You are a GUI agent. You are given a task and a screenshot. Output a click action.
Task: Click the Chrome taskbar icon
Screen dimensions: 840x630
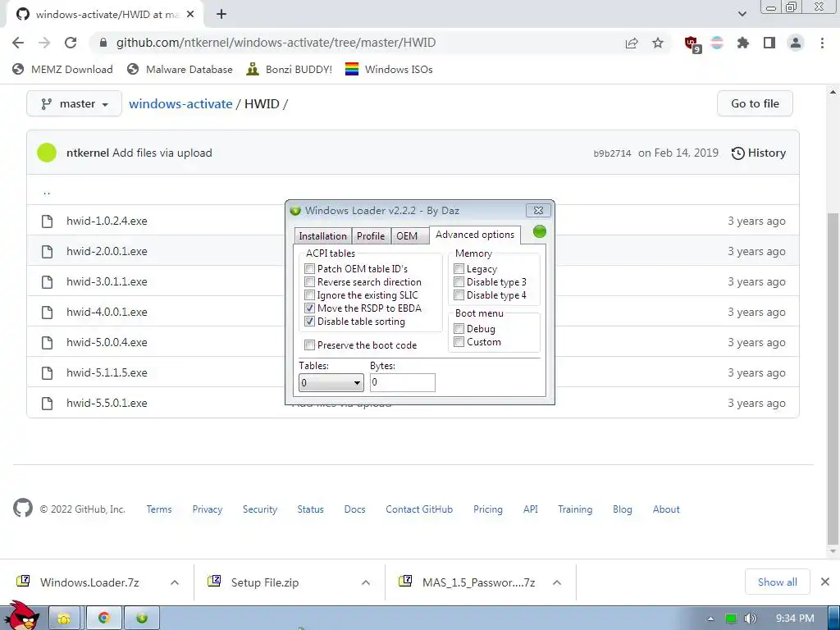coord(104,619)
